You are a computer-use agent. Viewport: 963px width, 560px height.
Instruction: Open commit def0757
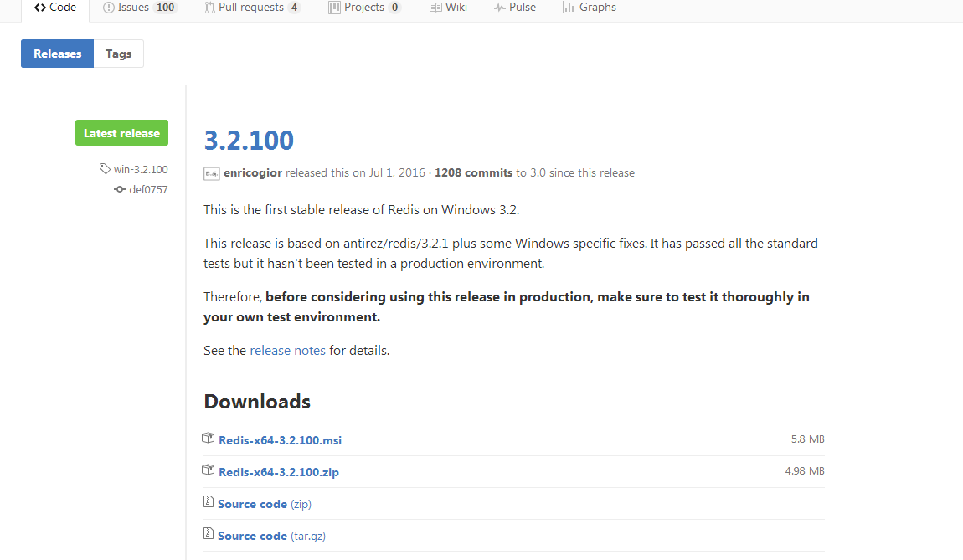click(148, 190)
